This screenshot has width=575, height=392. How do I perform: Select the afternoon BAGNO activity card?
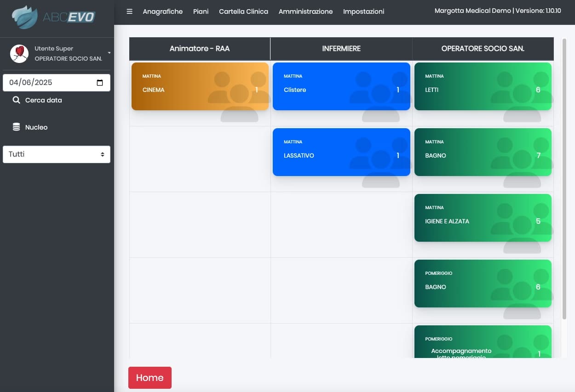(483, 284)
